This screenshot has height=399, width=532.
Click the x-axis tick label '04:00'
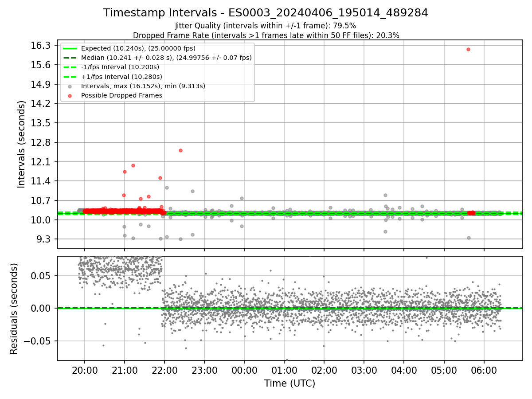point(403,370)
